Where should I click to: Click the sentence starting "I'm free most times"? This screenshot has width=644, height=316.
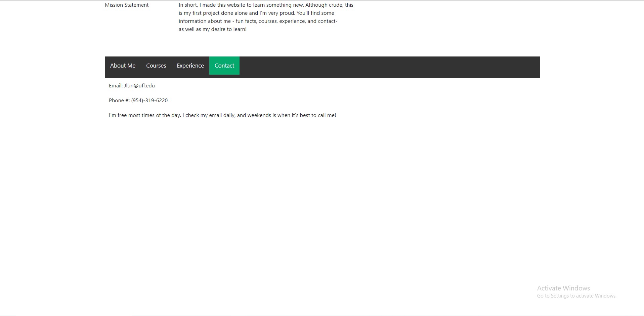pos(144,115)
